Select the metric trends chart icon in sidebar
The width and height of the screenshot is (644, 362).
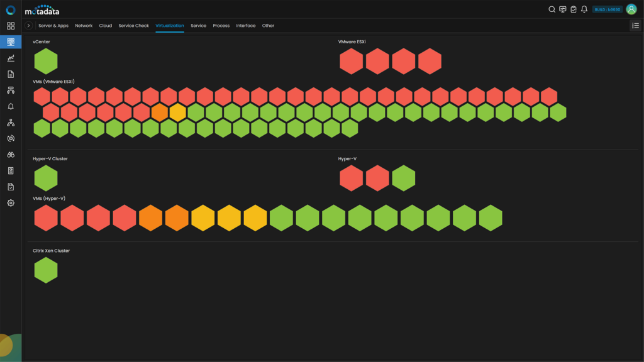coord(10,58)
